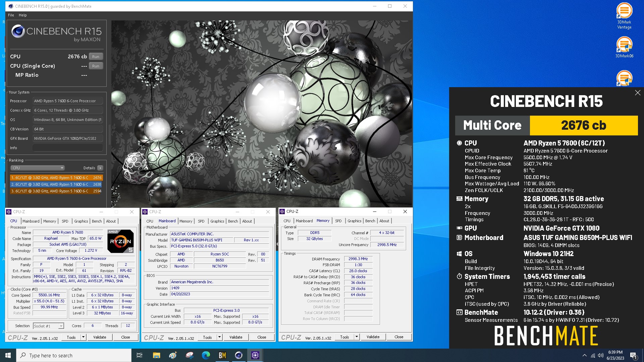644x362 pixels.
Task: Open Graphics tab in middle CPU-Z window
Action: tap(217, 221)
